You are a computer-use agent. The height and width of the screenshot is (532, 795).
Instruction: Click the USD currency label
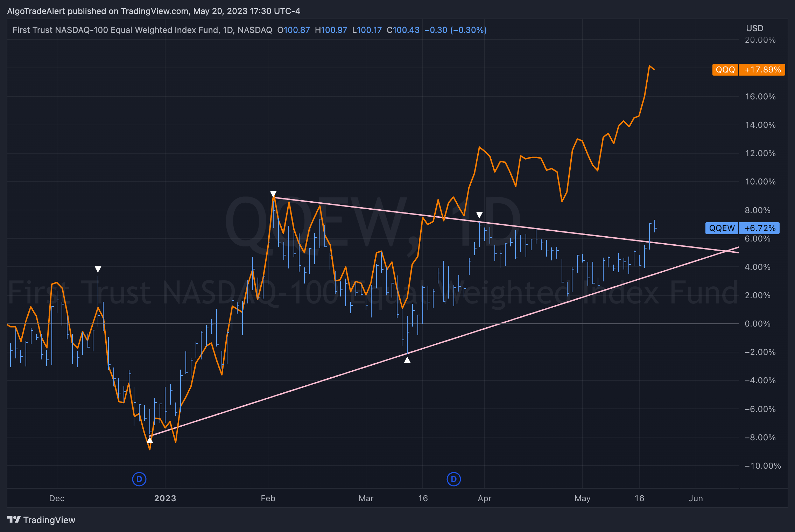[x=755, y=28]
